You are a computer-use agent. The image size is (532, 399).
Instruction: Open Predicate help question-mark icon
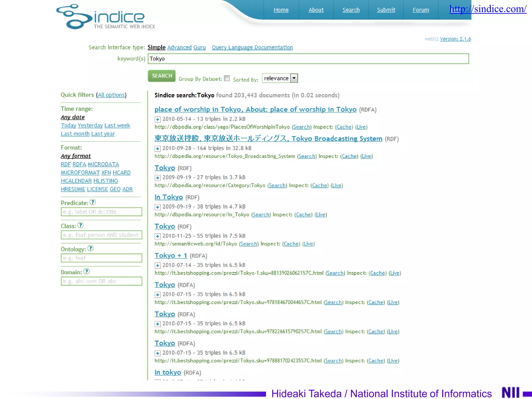pyautogui.click(x=93, y=202)
